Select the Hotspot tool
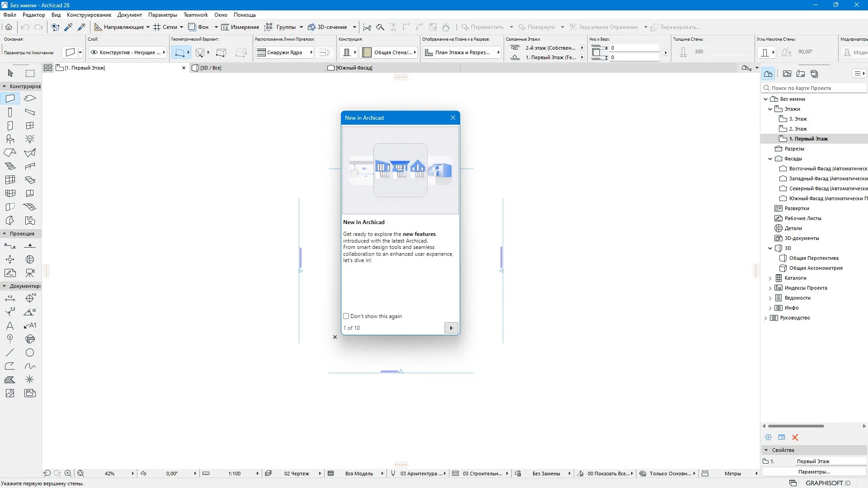The image size is (868, 488). coord(30,380)
